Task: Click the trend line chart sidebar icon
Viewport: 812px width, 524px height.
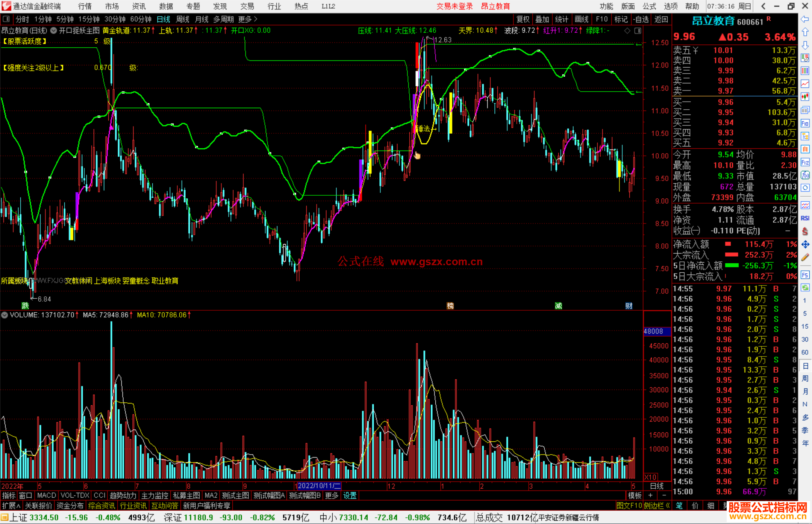Action: click(x=805, y=83)
